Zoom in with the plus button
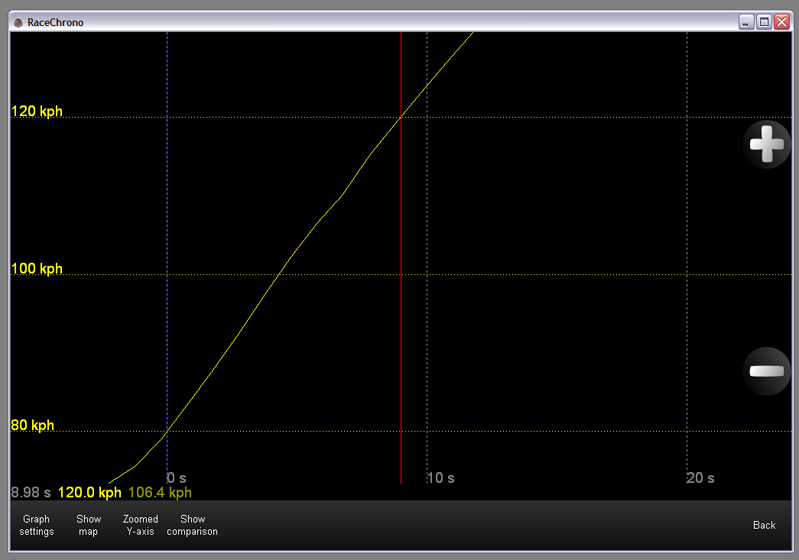The width and height of the screenshot is (799, 560). coord(767,145)
